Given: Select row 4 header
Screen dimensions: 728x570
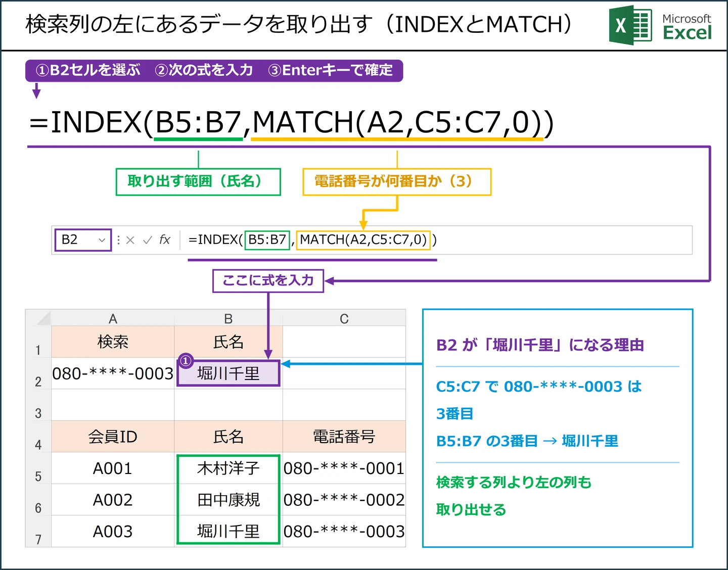Looking at the screenshot, I should point(38,437).
